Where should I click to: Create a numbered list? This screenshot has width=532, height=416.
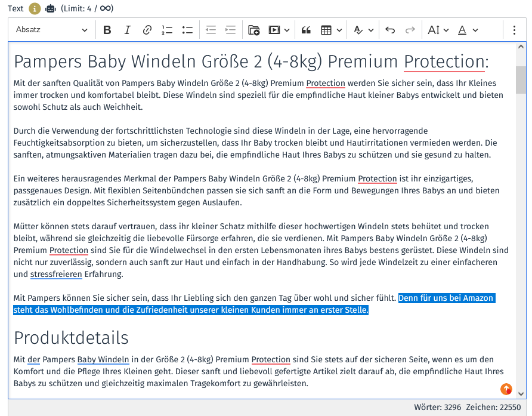(167, 30)
